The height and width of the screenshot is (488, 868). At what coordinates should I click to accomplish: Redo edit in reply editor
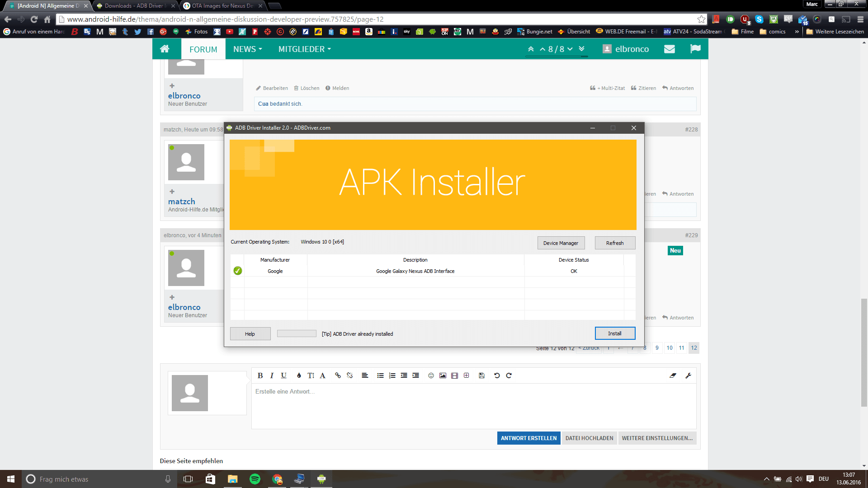tap(509, 375)
